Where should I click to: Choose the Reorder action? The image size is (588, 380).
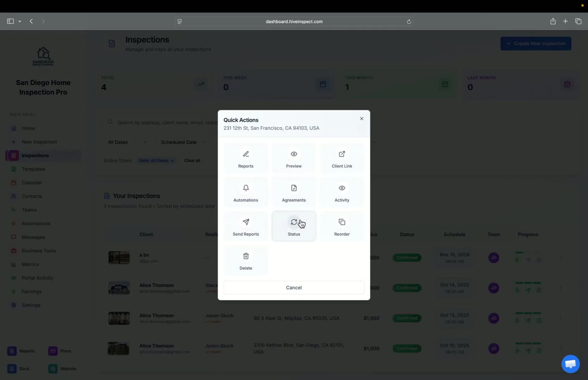click(x=342, y=226)
